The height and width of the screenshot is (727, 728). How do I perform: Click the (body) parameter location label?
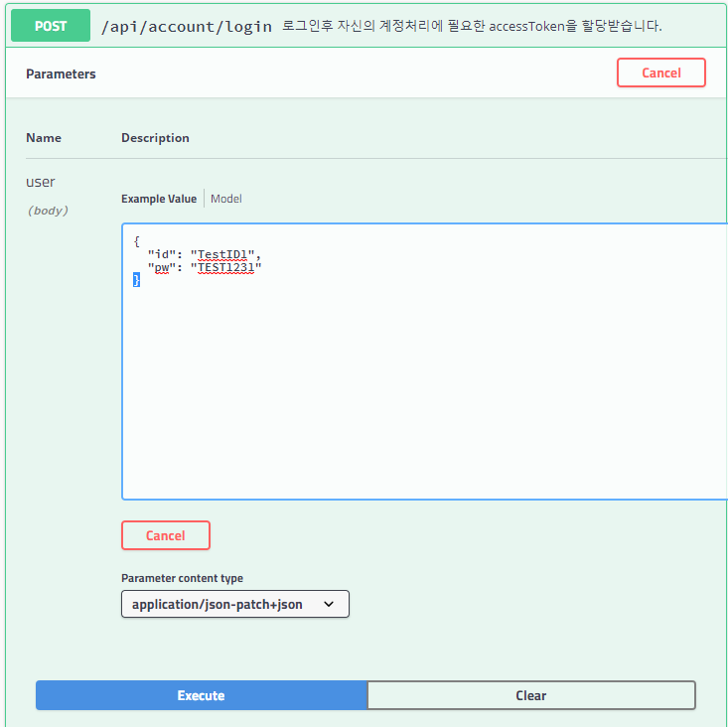point(48,211)
